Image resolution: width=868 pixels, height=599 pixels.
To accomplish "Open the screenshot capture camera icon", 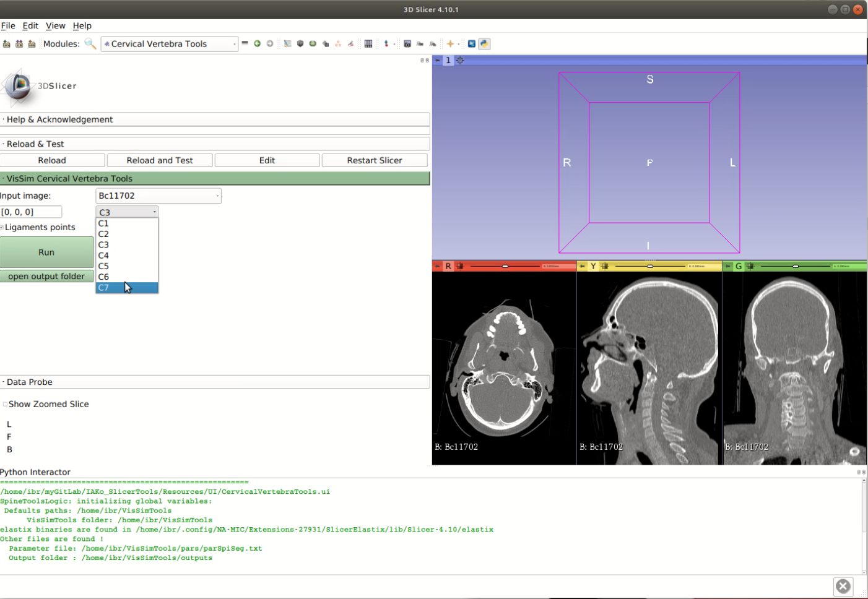I will tap(407, 43).
